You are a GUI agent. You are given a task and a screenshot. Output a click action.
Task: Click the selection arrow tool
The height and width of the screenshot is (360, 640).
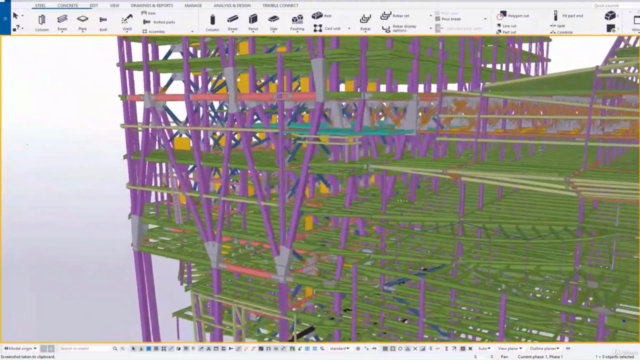coord(15,16)
